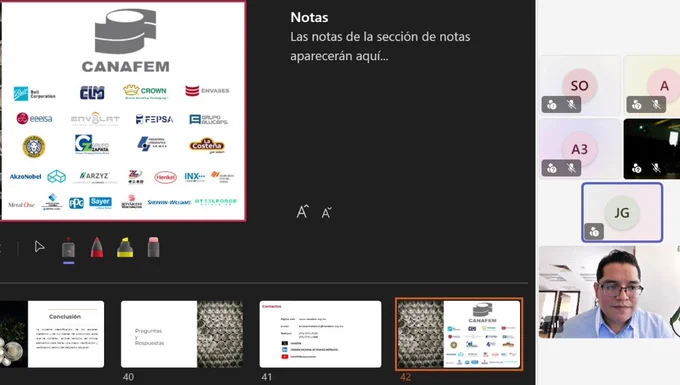This screenshot has height=385, width=680.
Task: Click the participant status icon on A tile
Action: tap(637, 104)
